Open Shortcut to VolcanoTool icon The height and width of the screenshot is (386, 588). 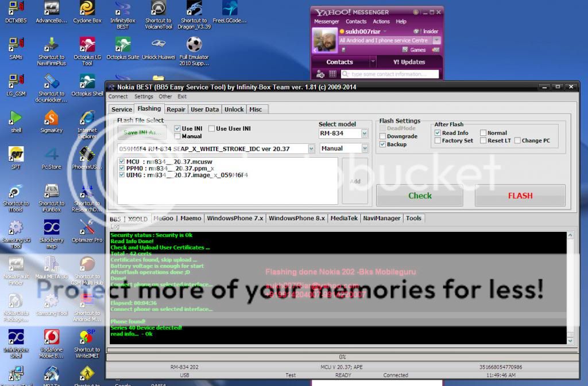click(x=158, y=15)
